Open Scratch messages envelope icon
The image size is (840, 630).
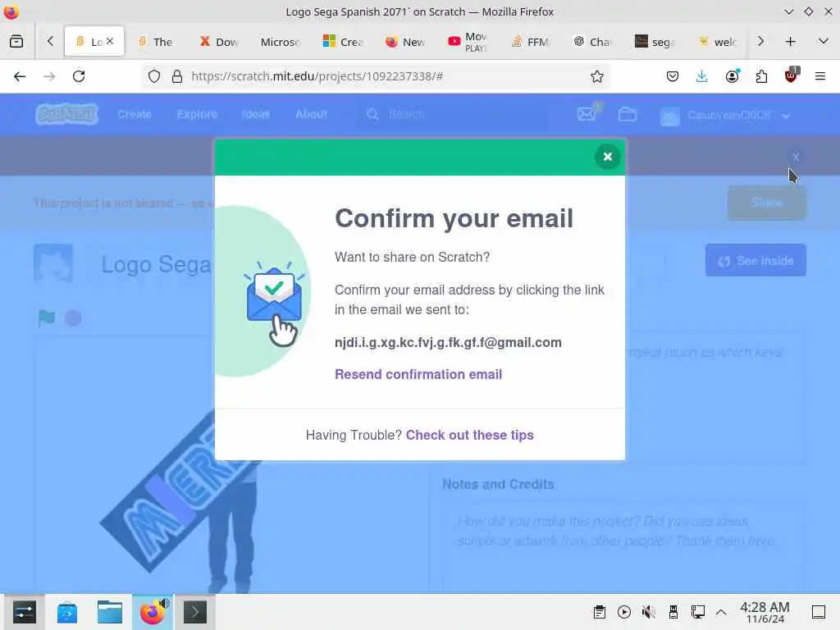587,113
